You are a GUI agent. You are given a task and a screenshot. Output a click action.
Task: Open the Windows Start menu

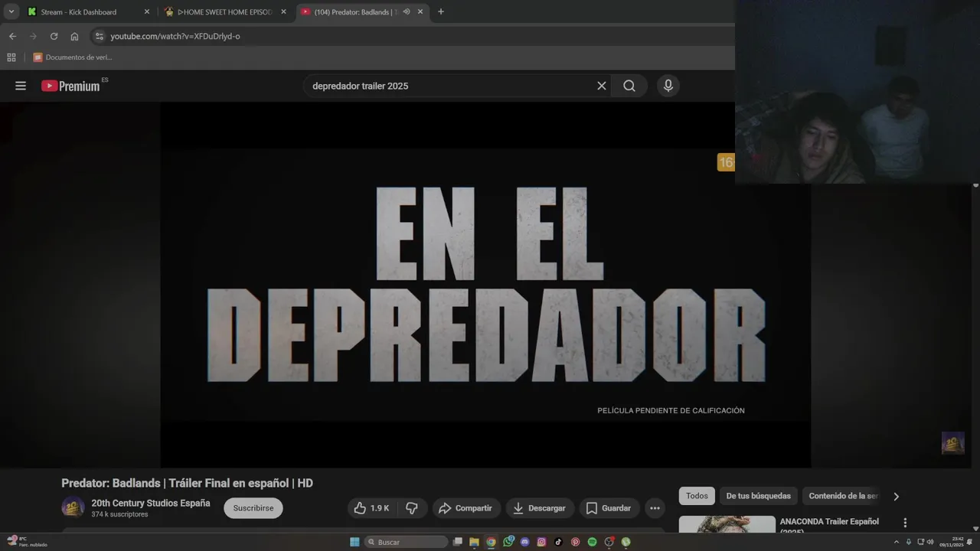click(x=354, y=542)
